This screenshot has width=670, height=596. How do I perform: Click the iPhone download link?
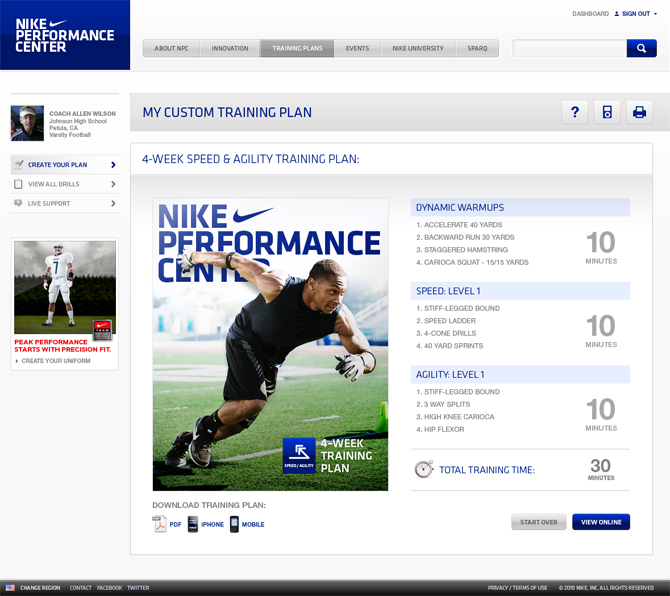[x=212, y=524]
